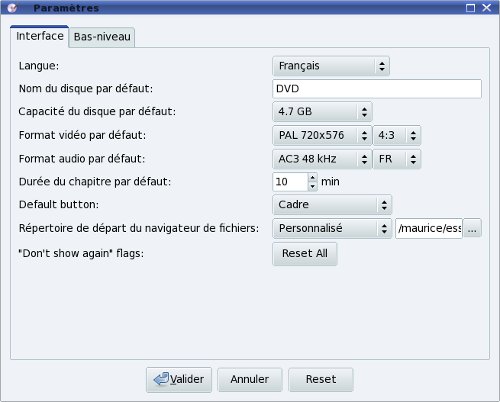Click the DVD disc name text field

tap(377, 89)
